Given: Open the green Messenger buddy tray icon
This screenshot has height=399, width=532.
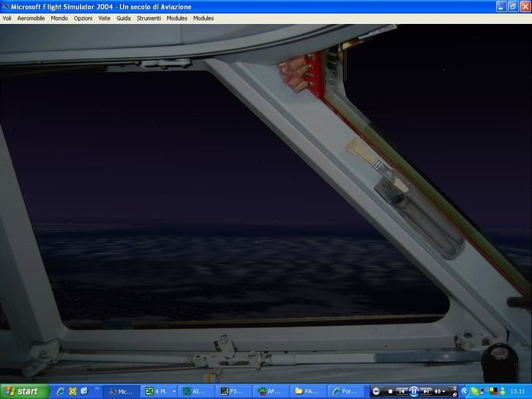Looking at the screenshot, I should (x=503, y=392).
